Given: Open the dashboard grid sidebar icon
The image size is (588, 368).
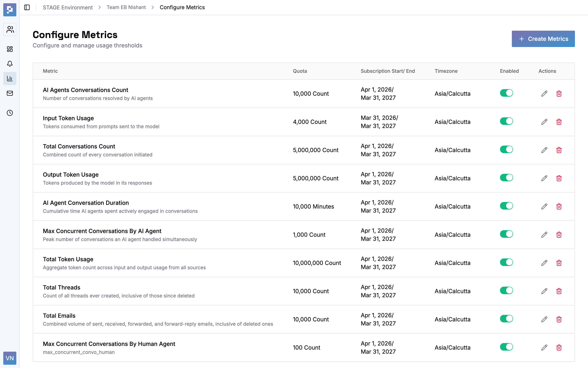Looking at the screenshot, I should [x=10, y=49].
